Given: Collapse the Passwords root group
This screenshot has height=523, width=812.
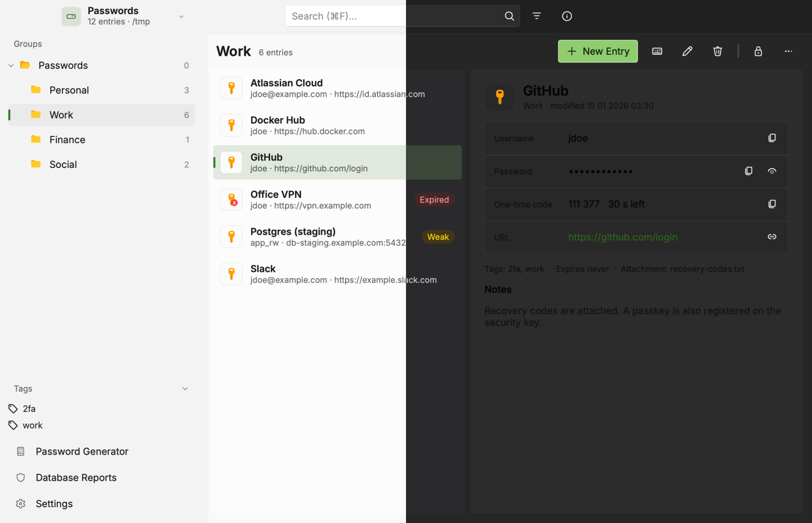Looking at the screenshot, I should (11, 65).
